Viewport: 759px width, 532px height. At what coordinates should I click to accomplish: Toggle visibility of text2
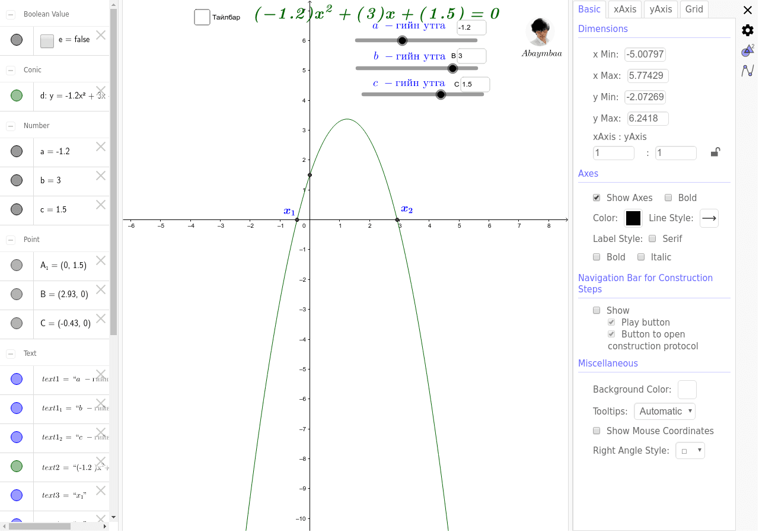click(17, 467)
